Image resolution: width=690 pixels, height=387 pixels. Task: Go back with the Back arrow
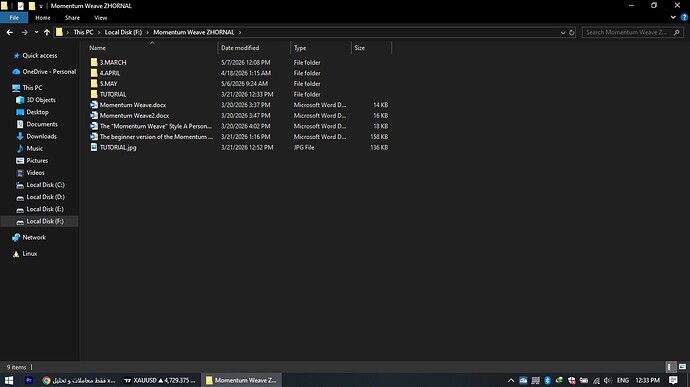click(x=10, y=32)
